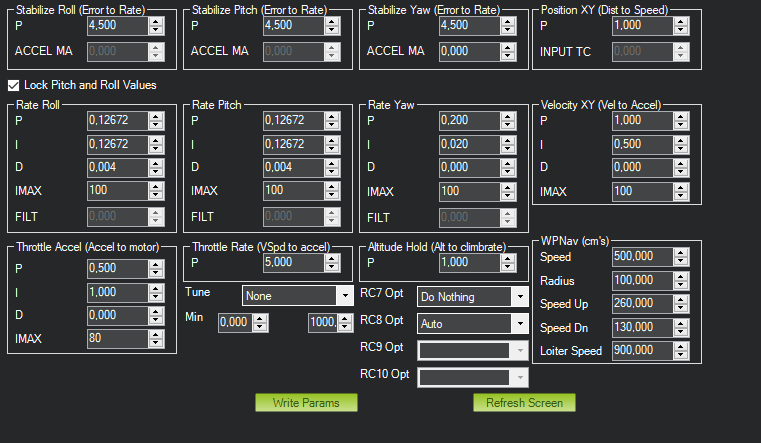
Task: Click Tune Min value field
Action: (235, 323)
